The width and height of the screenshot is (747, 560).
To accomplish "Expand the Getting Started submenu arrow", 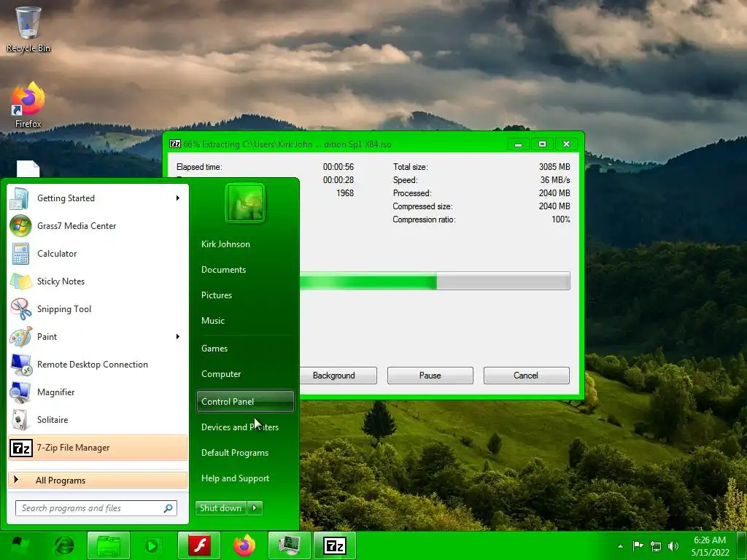I will 178,198.
